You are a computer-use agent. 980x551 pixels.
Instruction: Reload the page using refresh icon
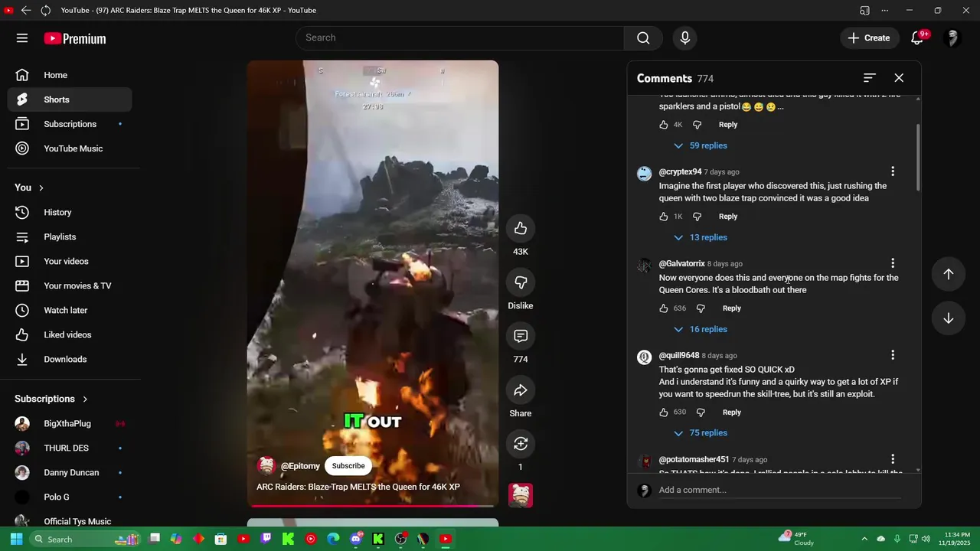[x=45, y=10]
